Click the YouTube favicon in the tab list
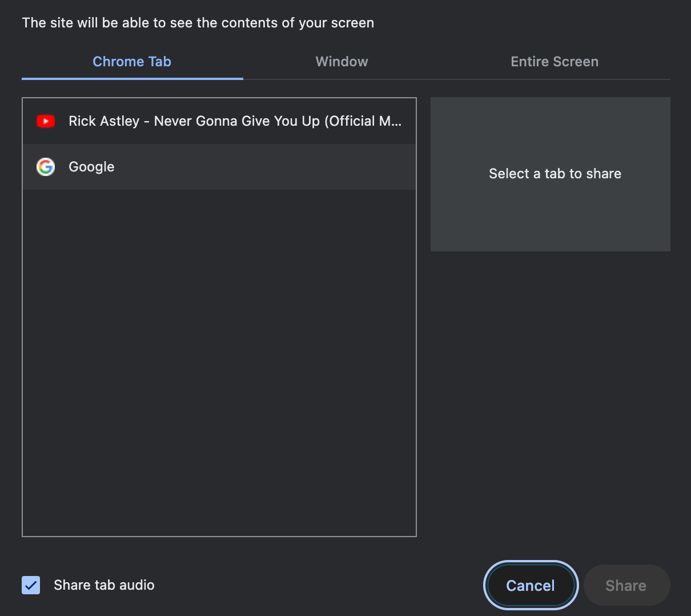 46,121
